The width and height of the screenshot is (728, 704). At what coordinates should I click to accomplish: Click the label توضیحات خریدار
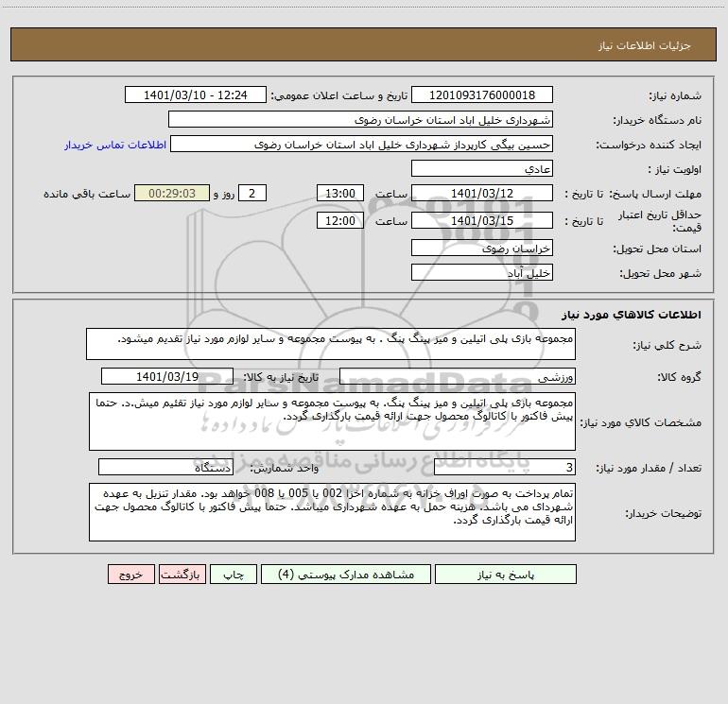click(x=664, y=513)
